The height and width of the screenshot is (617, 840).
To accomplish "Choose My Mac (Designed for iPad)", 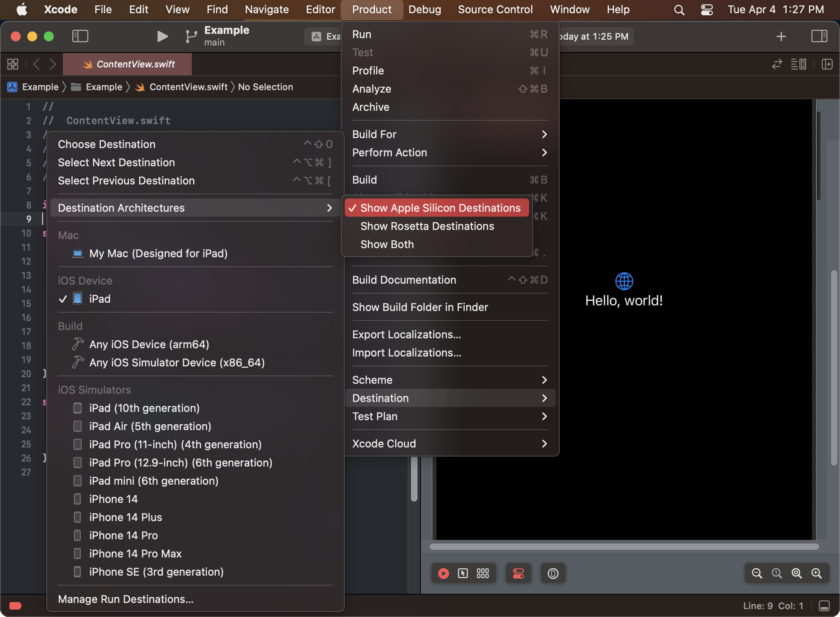I will [196, 253].
